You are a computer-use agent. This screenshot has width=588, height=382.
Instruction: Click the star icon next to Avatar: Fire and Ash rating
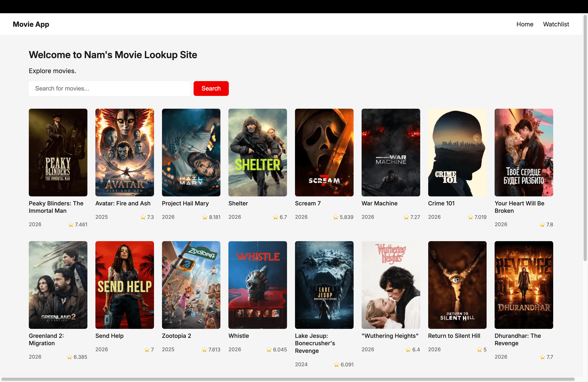tap(143, 217)
